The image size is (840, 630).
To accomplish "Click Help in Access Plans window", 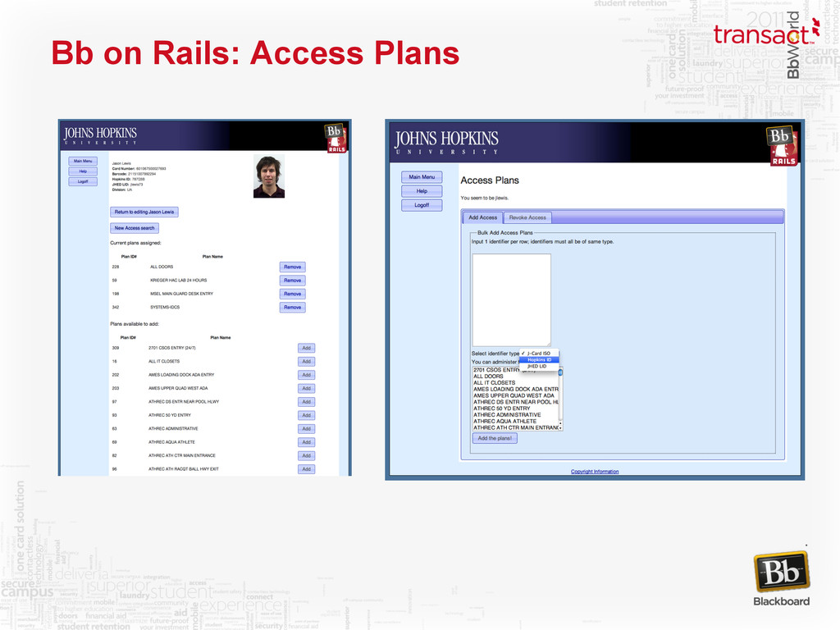I will [422, 191].
